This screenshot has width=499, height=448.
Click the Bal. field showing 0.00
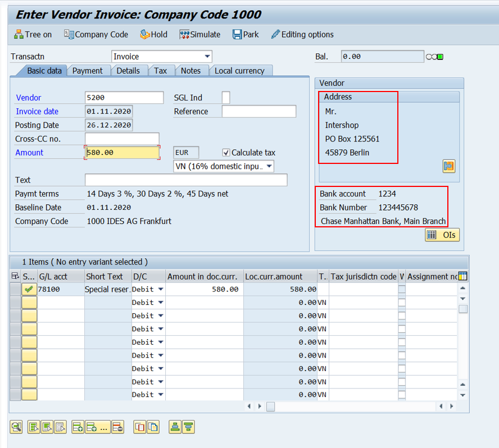(383, 57)
